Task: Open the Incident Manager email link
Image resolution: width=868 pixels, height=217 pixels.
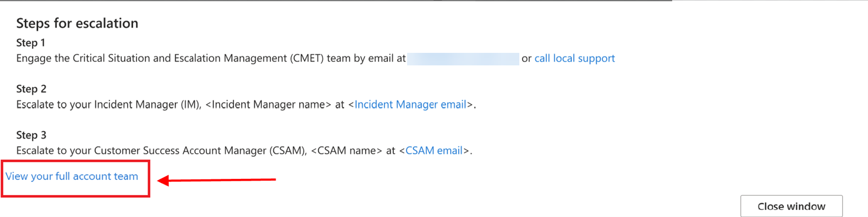Action: click(410, 105)
